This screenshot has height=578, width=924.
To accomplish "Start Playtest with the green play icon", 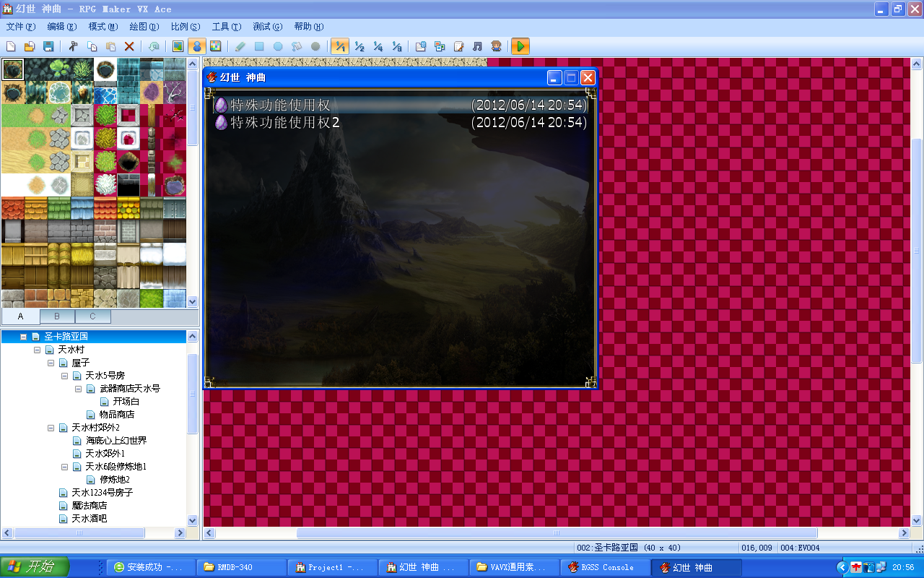I will (x=520, y=46).
